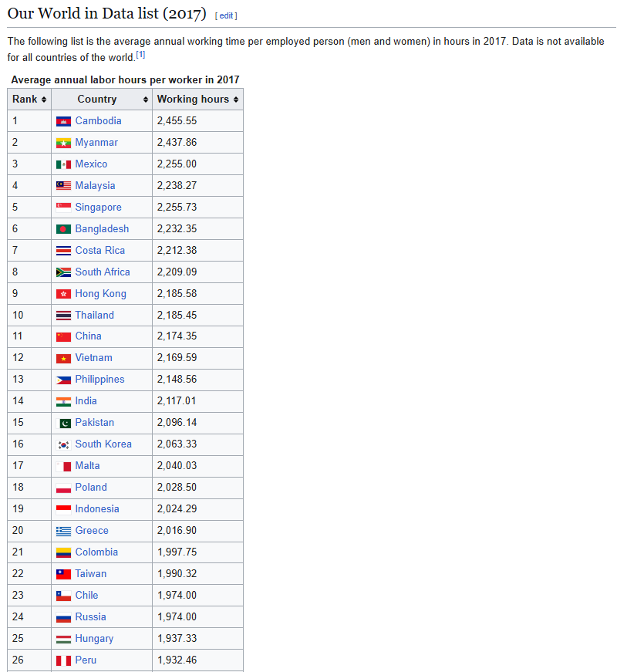The image size is (617, 672).
Task: Click the table caption about labor hours
Action: [125, 80]
